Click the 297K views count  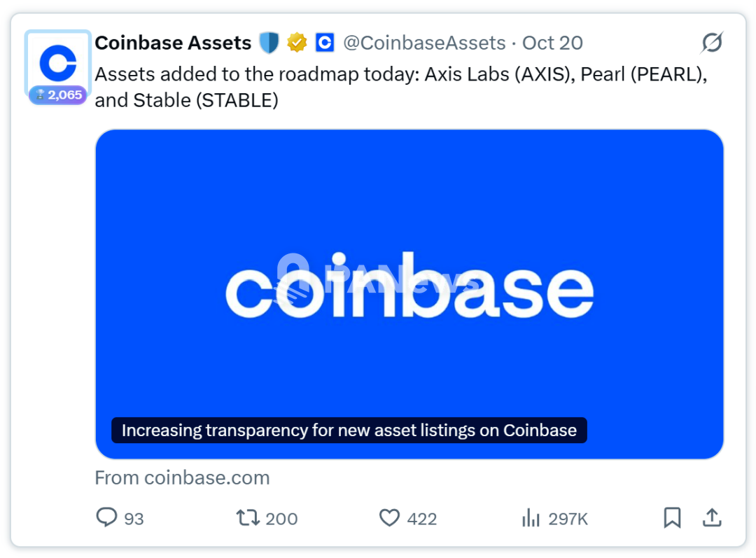click(568, 519)
